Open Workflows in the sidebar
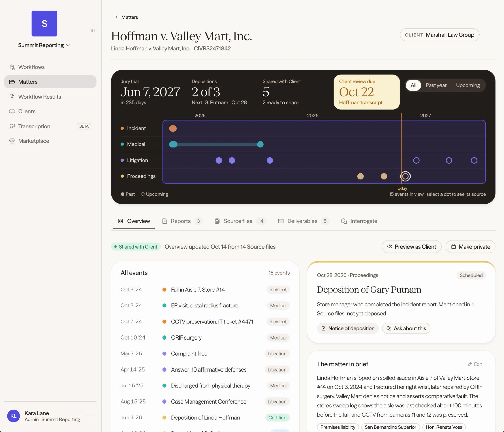 coord(50,67)
